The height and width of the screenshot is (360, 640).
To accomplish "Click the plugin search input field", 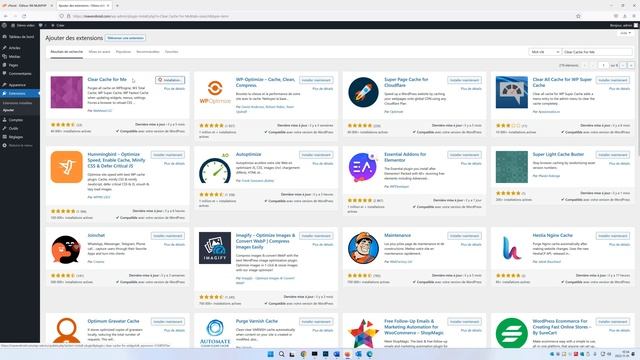I will [x=597, y=52].
